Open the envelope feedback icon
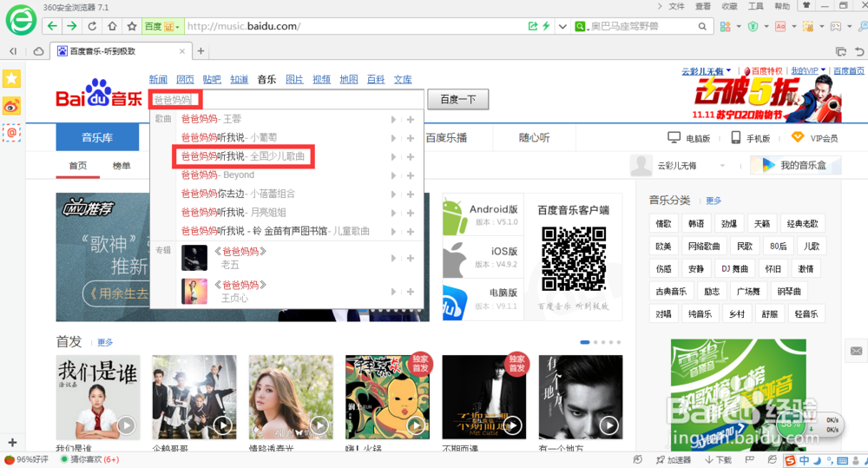The height and width of the screenshot is (468, 868). point(857,351)
